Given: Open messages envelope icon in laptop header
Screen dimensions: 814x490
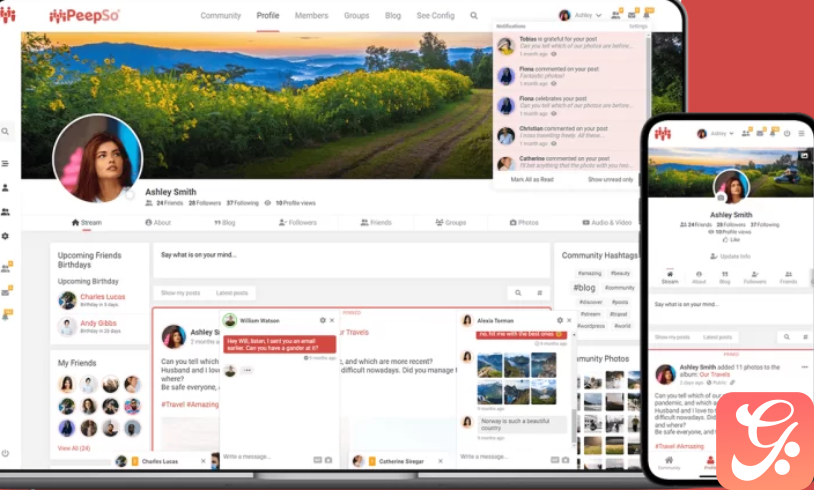Looking at the screenshot, I should tap(632, 16).
